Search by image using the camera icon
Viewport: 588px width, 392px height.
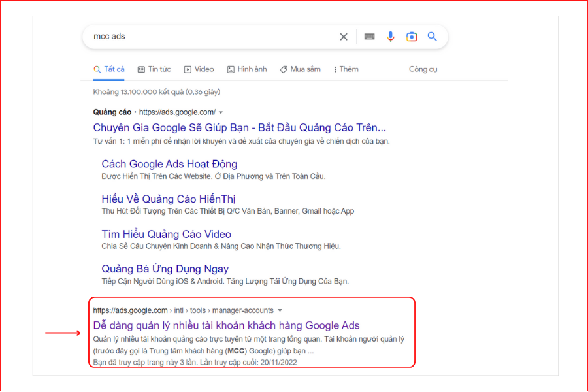click(412, 37)
